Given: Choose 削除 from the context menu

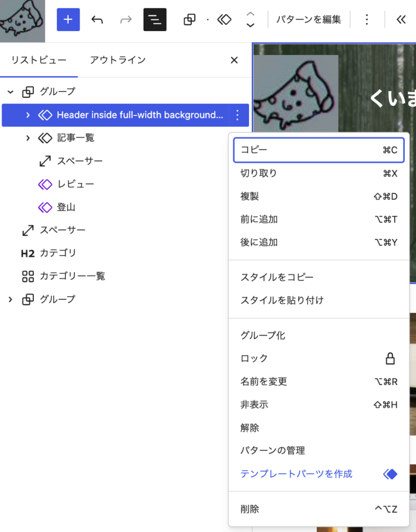Looking at the screenshot, I should click(319, 509).
